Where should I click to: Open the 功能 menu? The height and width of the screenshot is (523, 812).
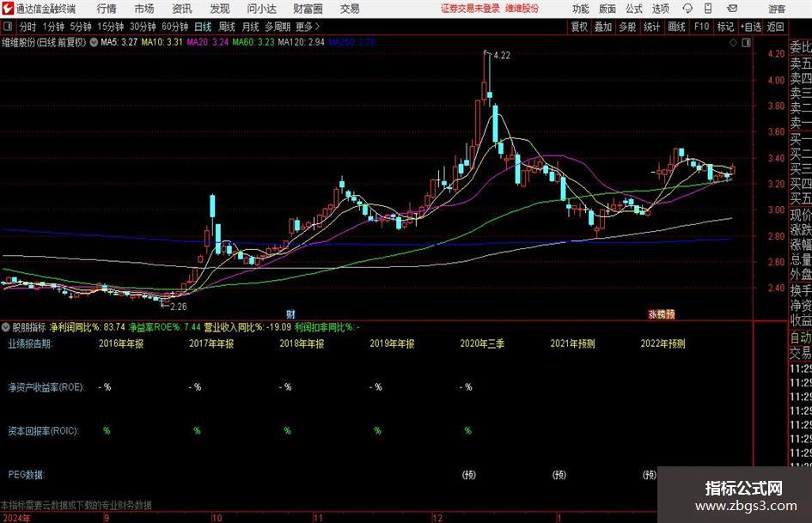click(x=581, y=9)
